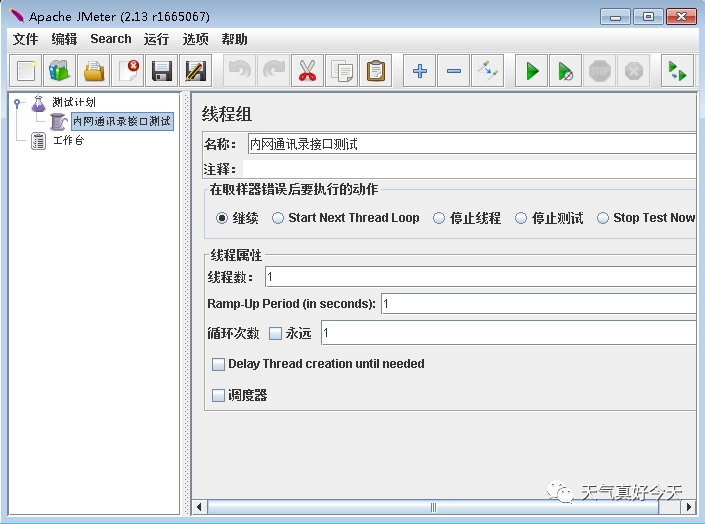The image size is (705, 524).
Task: Redo the last action
Action: click(x=274, y=71)
